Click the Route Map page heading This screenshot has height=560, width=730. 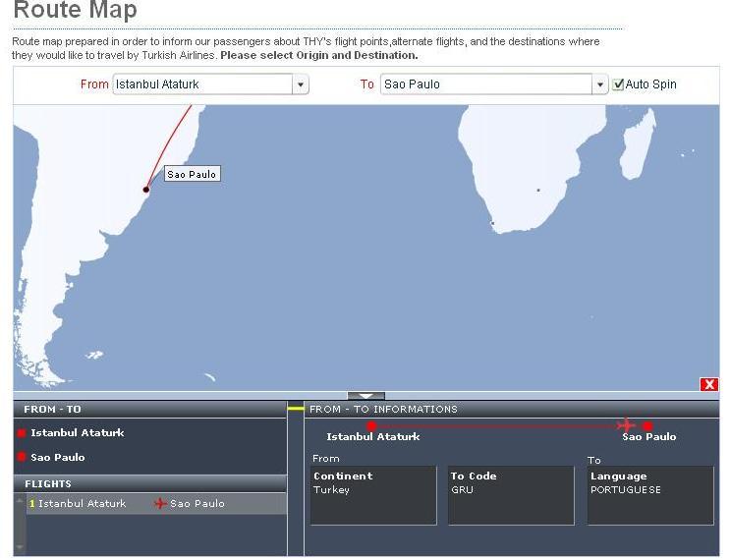click(76, 9)
